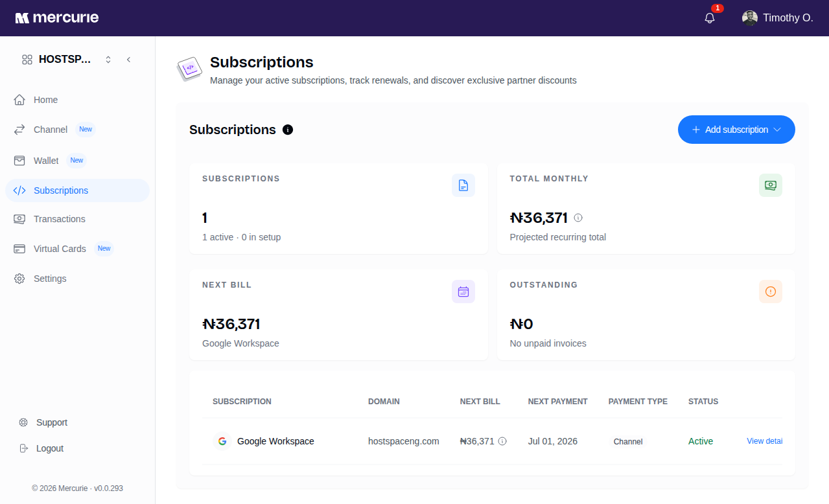The height and width of the screenshot is (504, 829).
Task: Click the document icon on Subscriptions card
Action: coord(463,185)
